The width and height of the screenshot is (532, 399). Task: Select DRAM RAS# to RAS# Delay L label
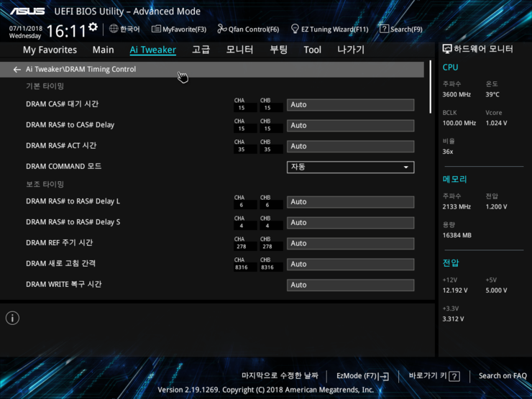(73, 201)
